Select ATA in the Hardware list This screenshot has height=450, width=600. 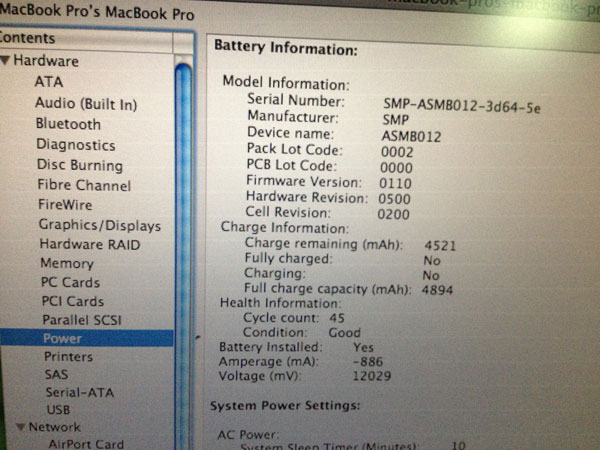click(x=48, y=82)
